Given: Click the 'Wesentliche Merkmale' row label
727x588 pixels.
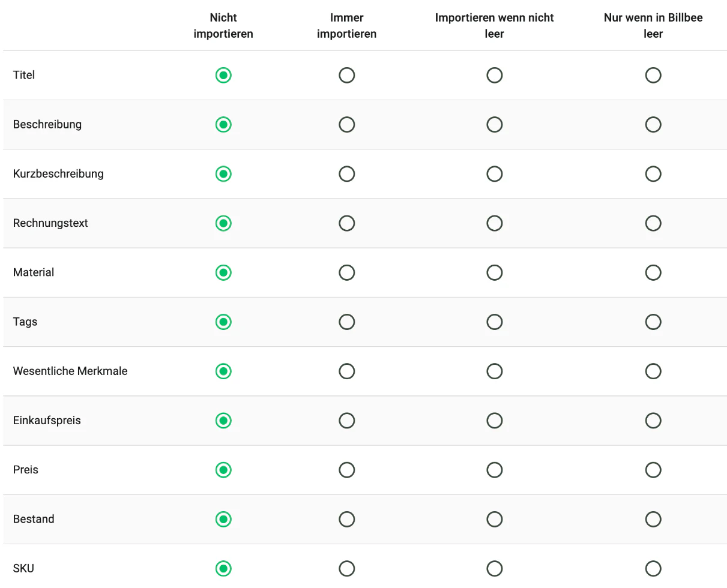Looking at the screenshot, I should (x=70, y=371).
